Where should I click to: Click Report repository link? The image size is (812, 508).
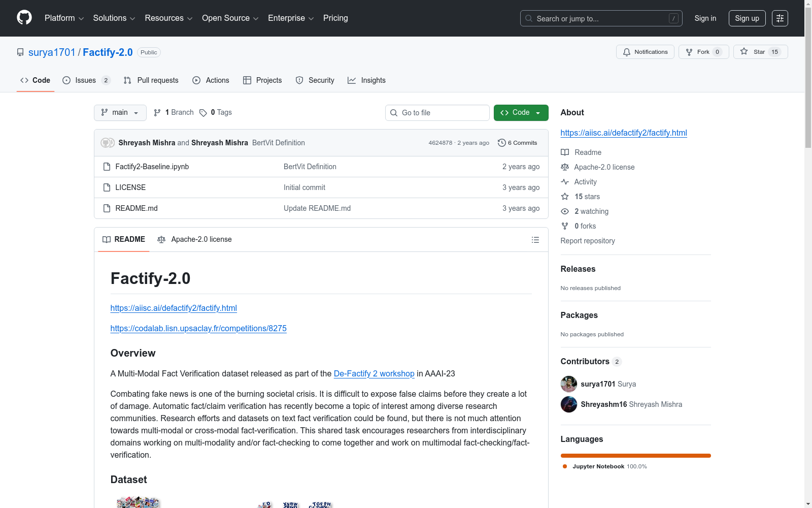tap(588, 241)
